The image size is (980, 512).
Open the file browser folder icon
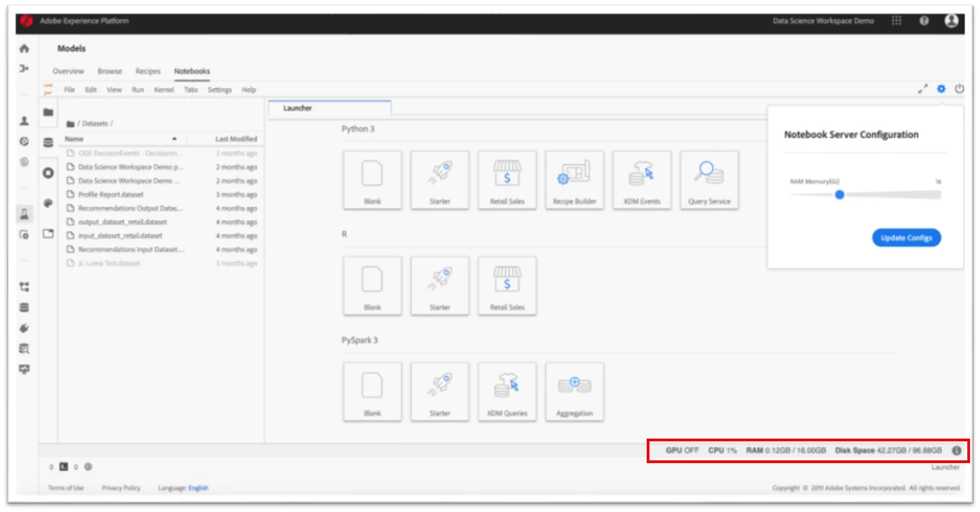tap(48, 112)
